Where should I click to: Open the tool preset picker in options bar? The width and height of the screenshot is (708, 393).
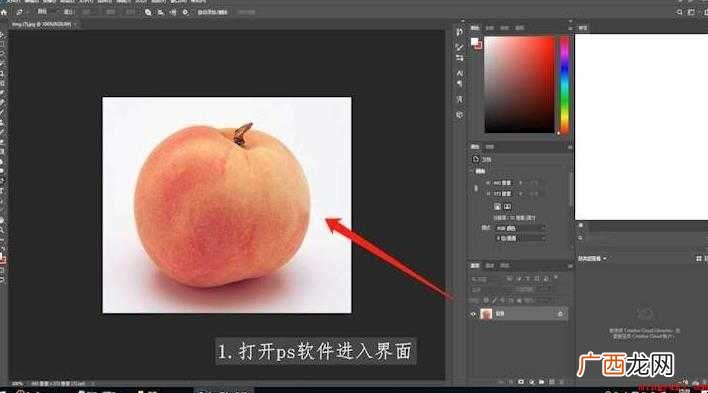click(19, 13)
